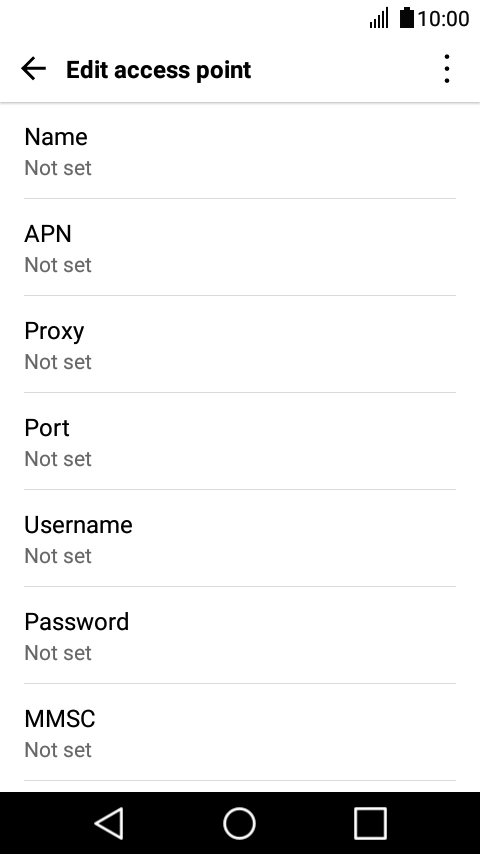Edit the Port setting
This screenshot has height=854, width=480.
click(x=240, y=441)
